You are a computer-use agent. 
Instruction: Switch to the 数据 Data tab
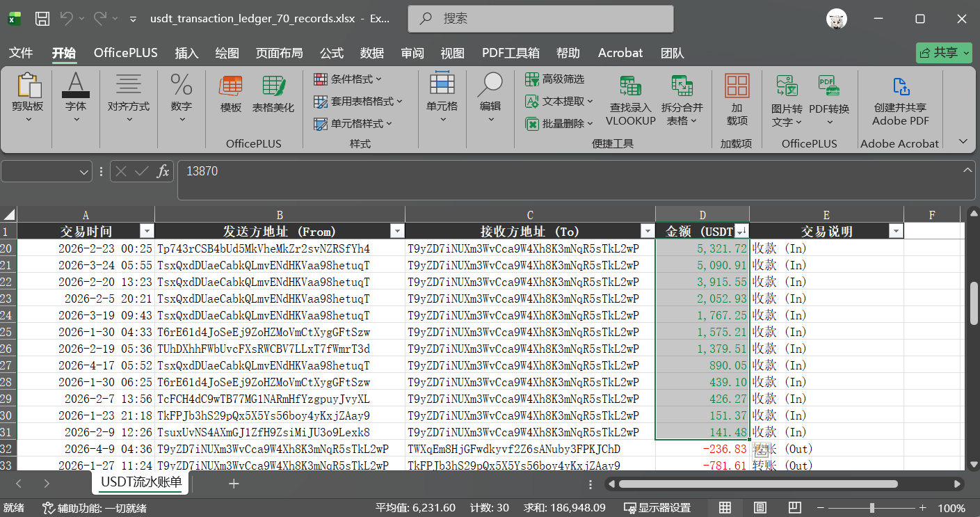pos(372,53)
